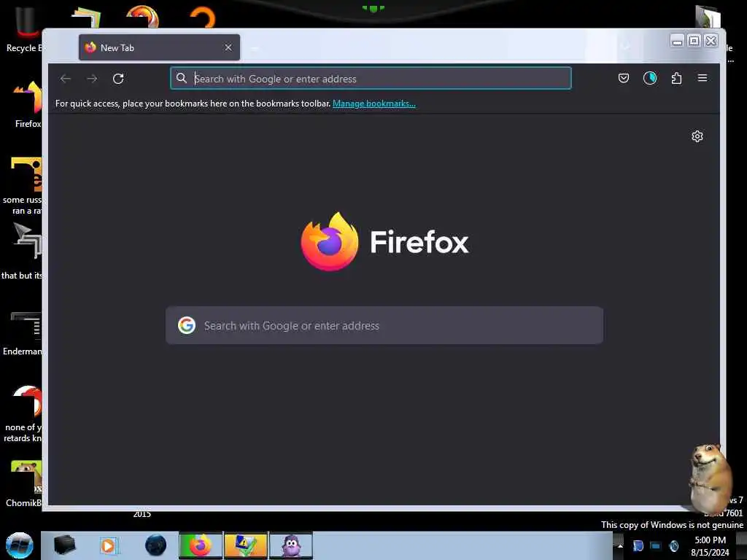
Task: Select the ChomikBox desktop icon
Action: (24, 483)
